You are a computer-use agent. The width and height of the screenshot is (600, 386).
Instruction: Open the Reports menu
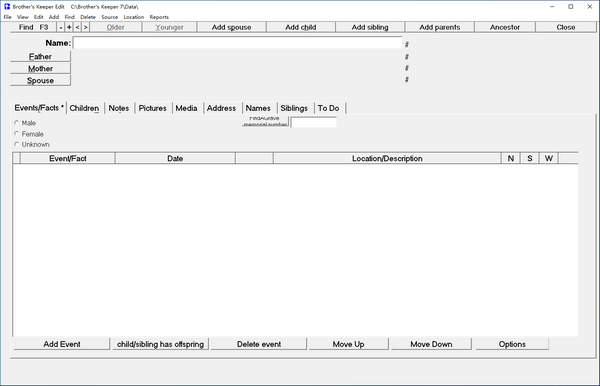pos(159,17)
